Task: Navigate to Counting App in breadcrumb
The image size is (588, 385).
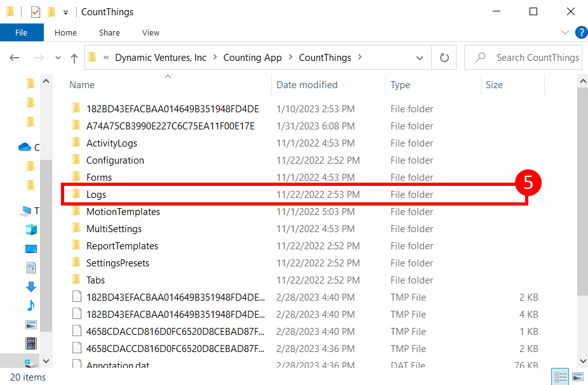Action: point(252,58)
